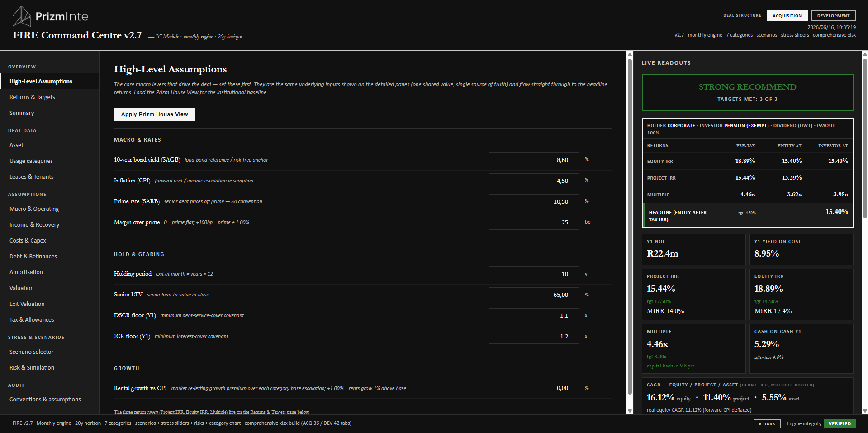Click the Senior LTV input field
This screenshot has height=433, width=868.
[x=534, y=295]
